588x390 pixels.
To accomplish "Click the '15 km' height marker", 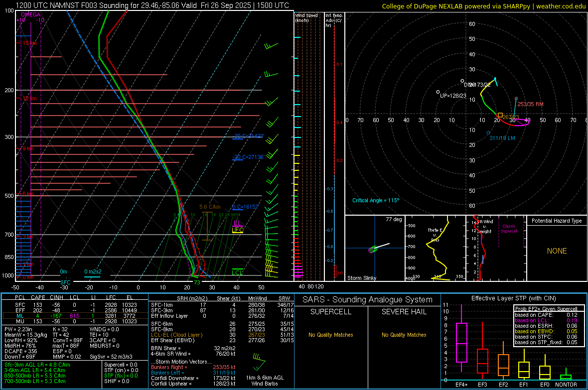I will [29, 43].
